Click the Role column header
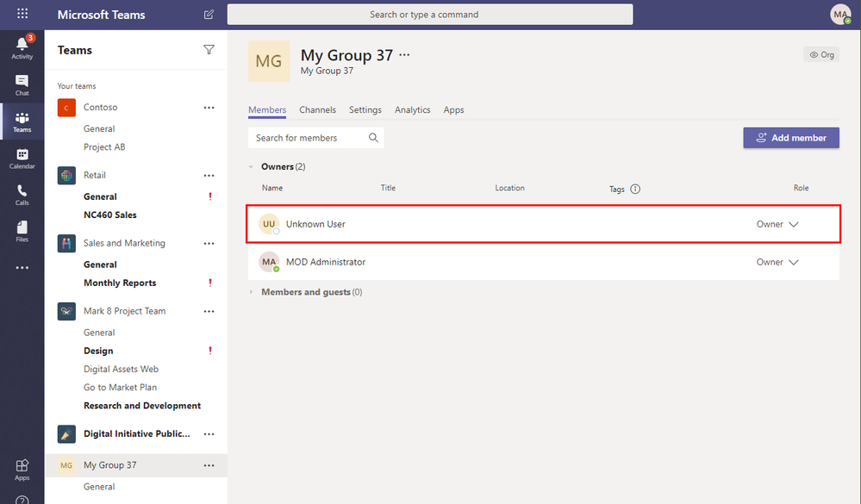The height and width of the screenshot is (504, 861). pos(802,188)
